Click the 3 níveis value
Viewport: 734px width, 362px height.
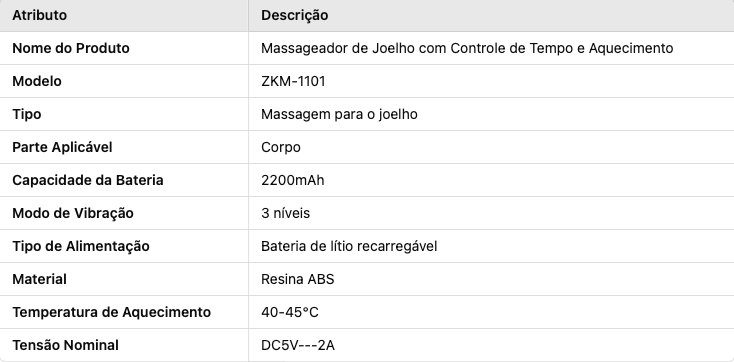[285, 213]
